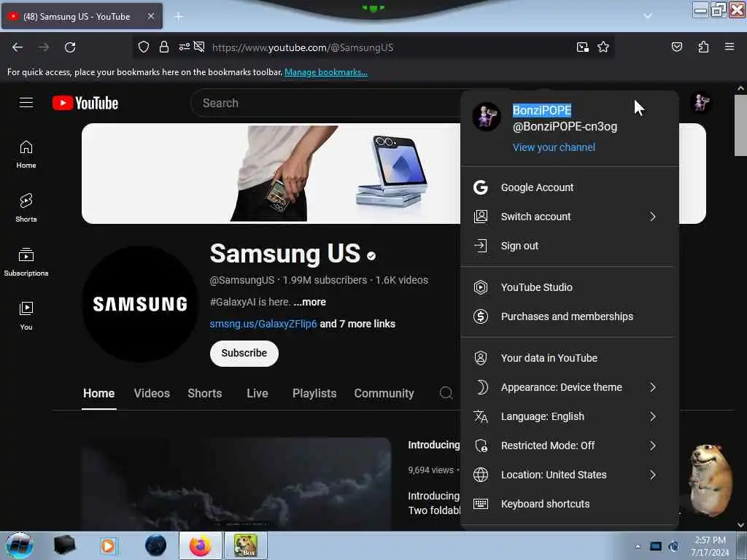Open the smsng.us/GalaxyZFlip6 link
Screen dimensions: 747x560
click(x=263, y=324)
